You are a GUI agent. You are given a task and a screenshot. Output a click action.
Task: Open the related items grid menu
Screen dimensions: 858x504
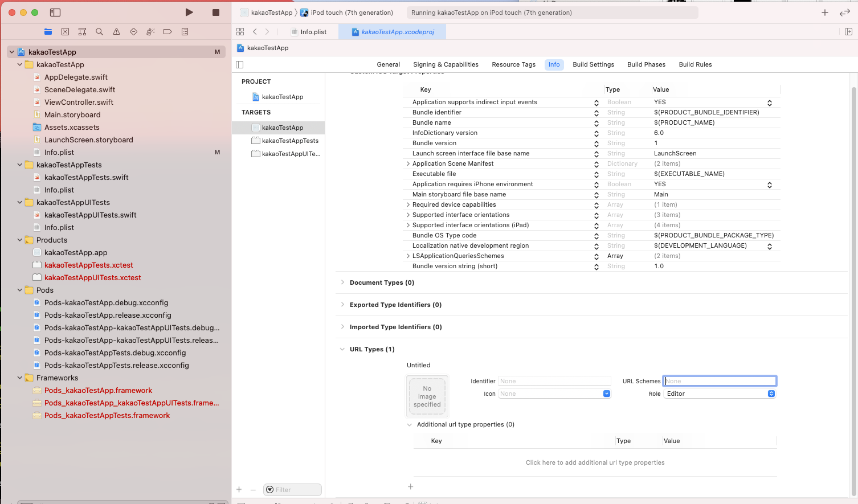(x=240, y=32)
